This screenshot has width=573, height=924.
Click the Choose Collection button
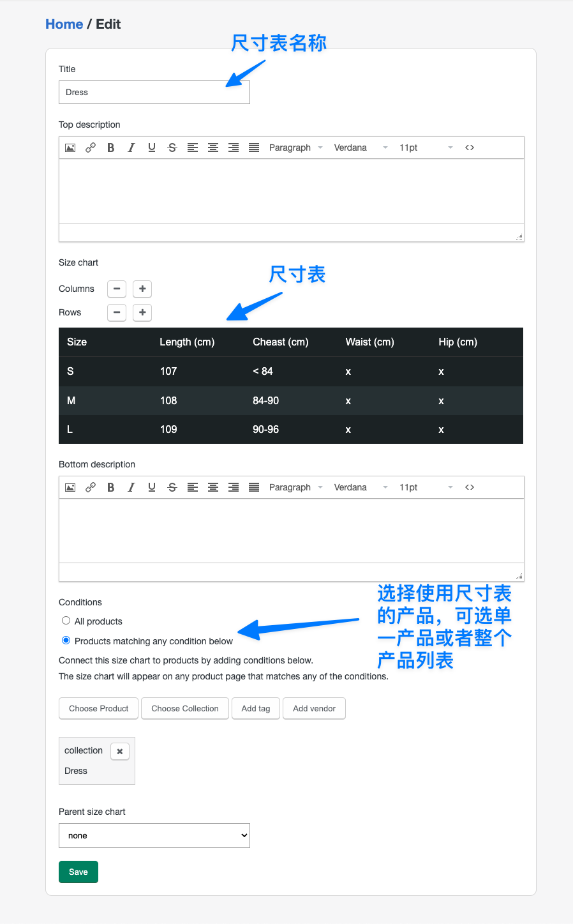click(185, 708)
